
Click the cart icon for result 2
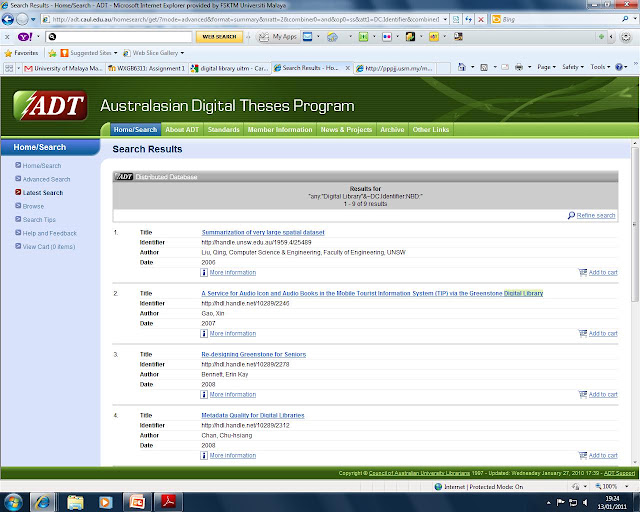pyautogui.click(x=582, y=333)
